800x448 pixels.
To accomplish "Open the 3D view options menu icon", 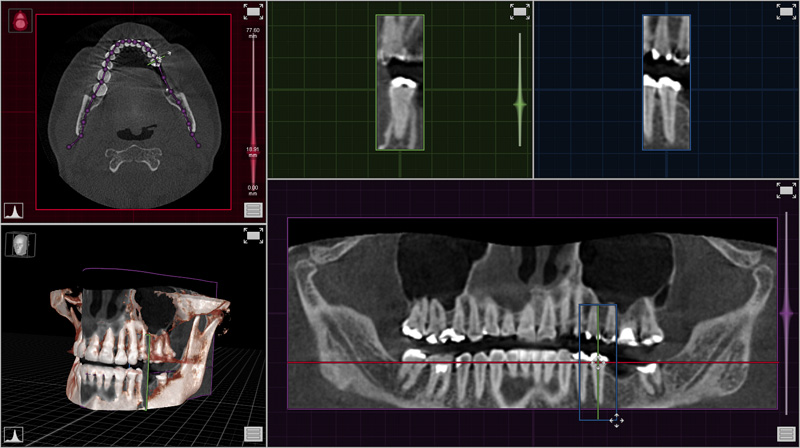I will (253, 435).
